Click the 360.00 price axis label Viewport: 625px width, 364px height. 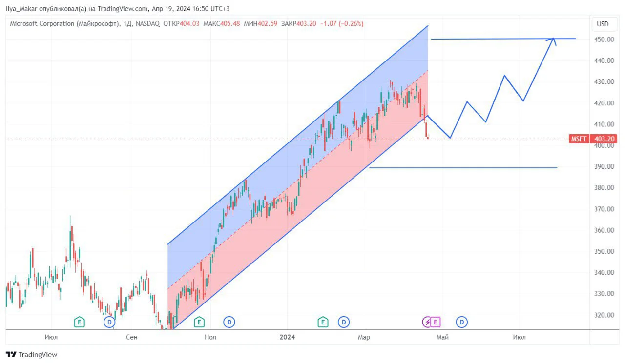coord(604,230)
